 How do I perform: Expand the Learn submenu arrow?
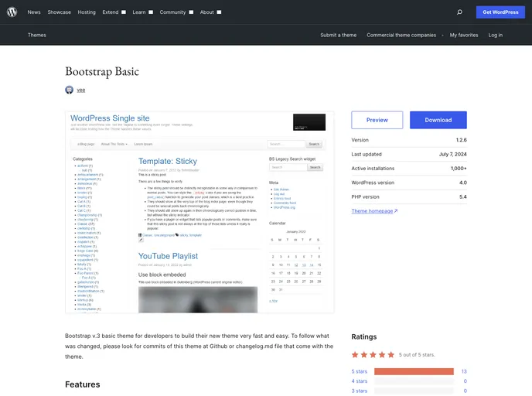point(151,12)
